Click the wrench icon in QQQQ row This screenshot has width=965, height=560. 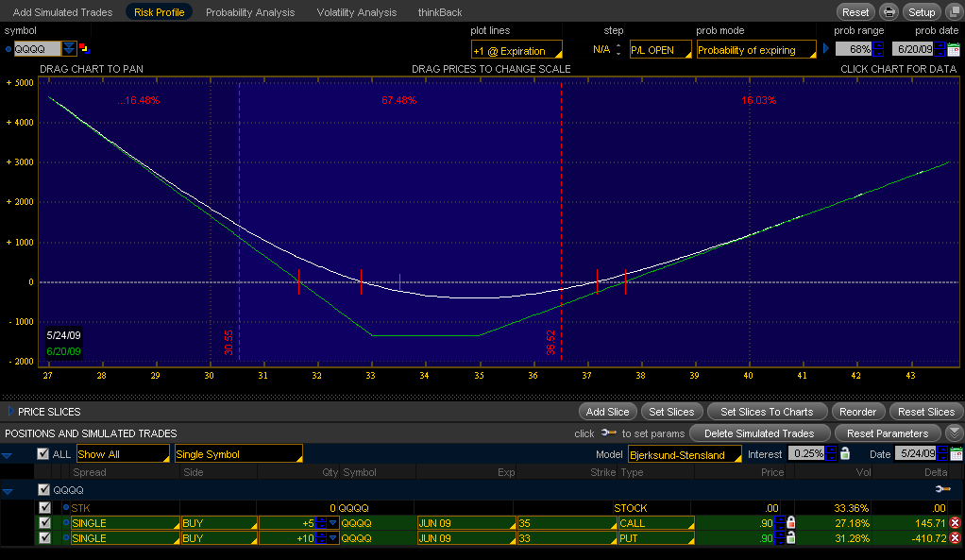(x=941, y=489)
